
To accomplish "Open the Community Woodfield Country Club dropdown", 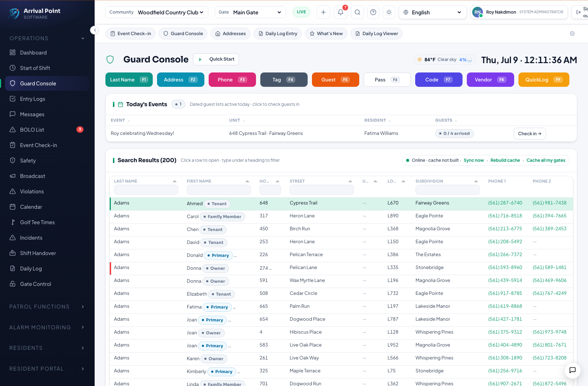I will coord(157,12).
